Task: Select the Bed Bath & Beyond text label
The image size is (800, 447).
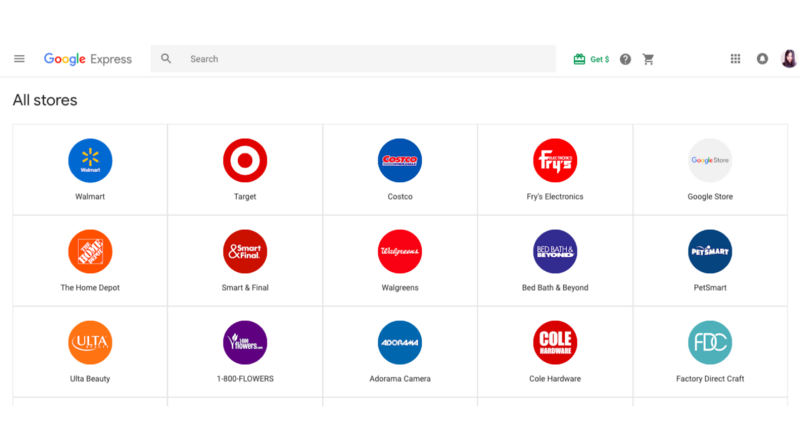Action: click(x=555, y=288)
